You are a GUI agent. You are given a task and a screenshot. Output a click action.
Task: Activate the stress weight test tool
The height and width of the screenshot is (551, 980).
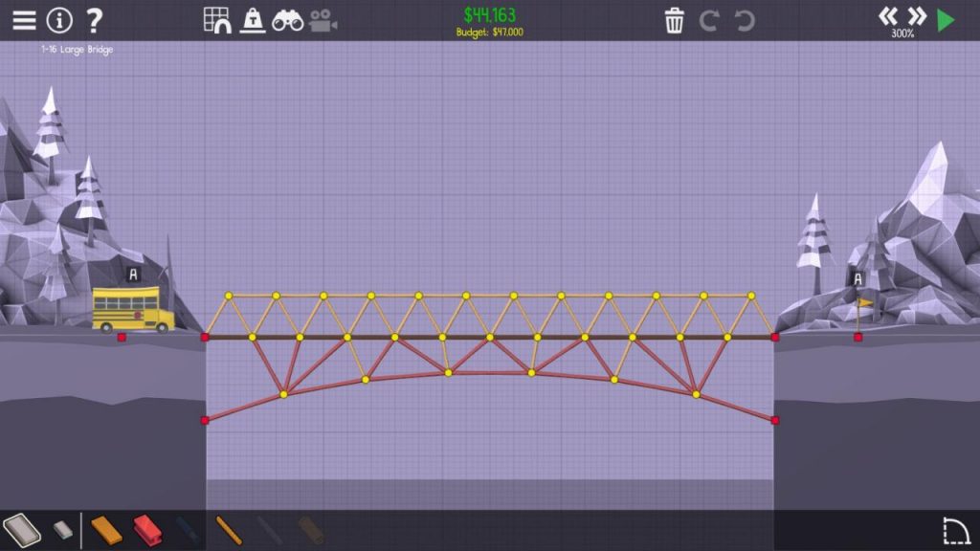click(x=252, y=21)
